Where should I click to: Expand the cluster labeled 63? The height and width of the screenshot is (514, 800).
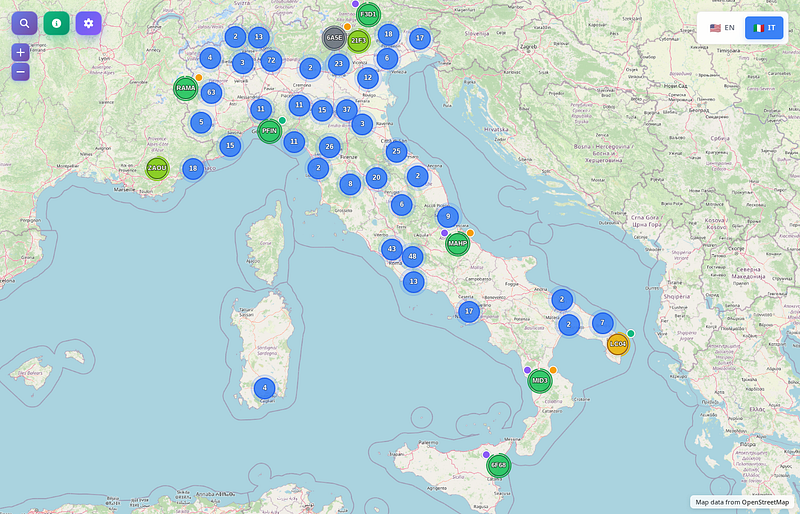[x=210, y=93]
